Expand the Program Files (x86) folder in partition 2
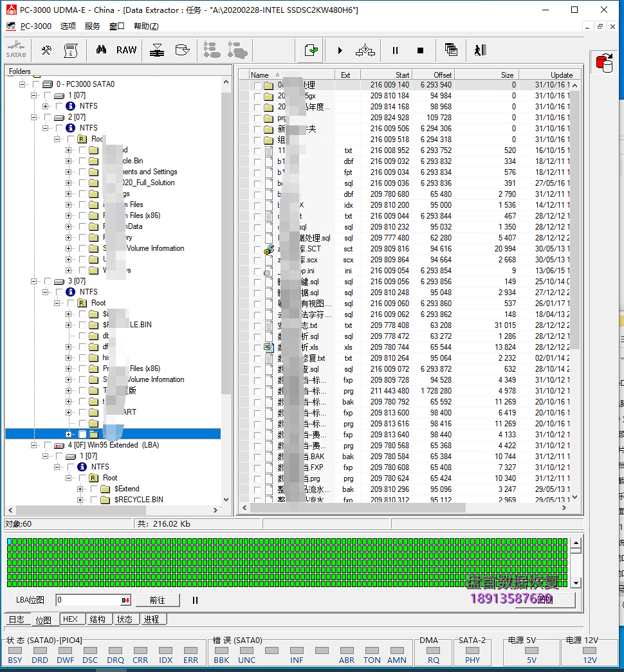The height and width of the screenshot is (672, 624). [68, 215]
